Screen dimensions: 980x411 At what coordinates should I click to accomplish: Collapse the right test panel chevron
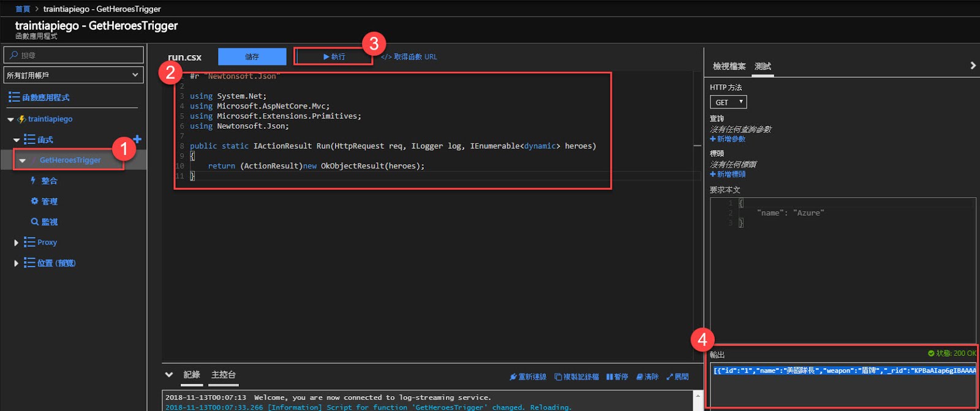coord(973,66)
